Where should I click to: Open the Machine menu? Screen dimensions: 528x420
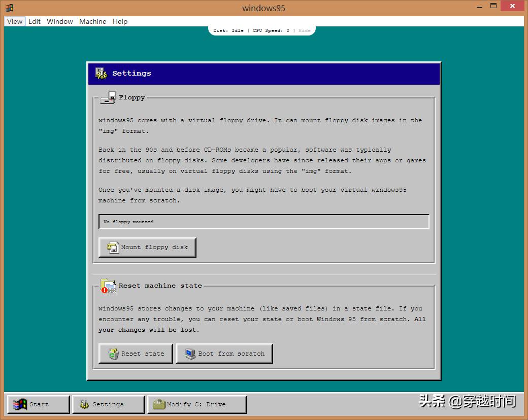click(x=92, y=21)
